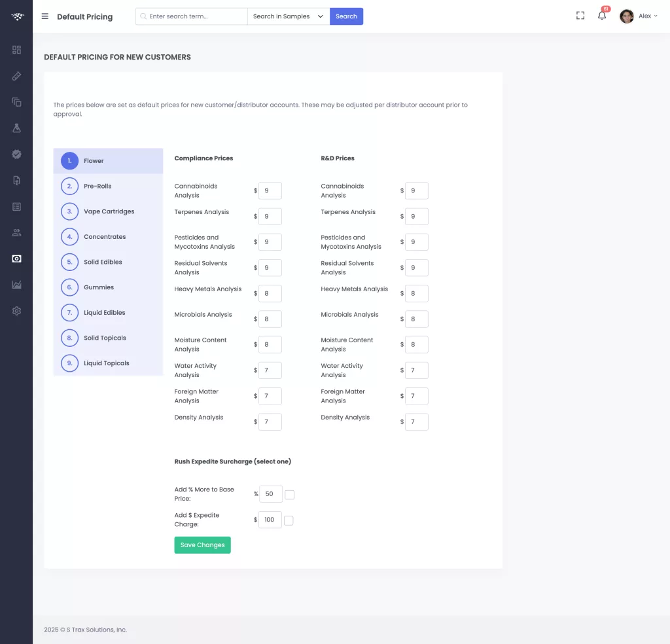
Task: Open the lab flask icon in sidebar
Action: [16, 128]
